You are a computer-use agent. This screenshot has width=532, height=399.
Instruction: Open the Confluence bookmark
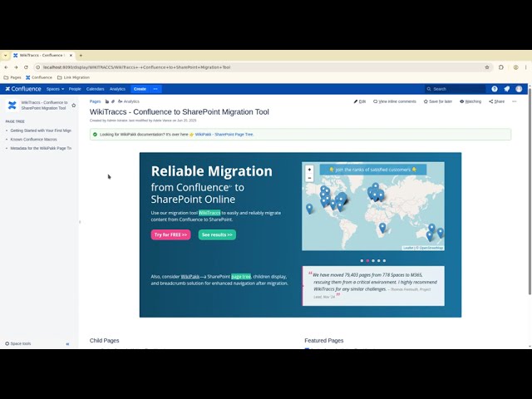coord(39,77)
